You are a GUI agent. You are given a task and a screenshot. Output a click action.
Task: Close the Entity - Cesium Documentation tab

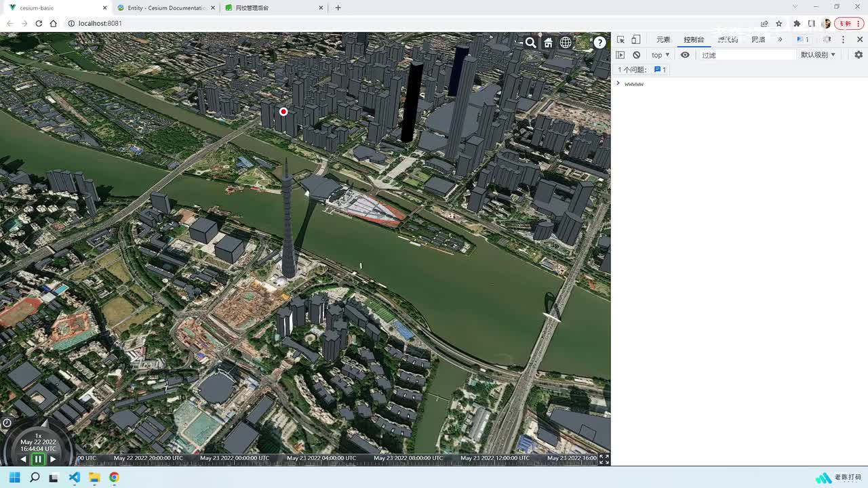(x=214, y=7)
